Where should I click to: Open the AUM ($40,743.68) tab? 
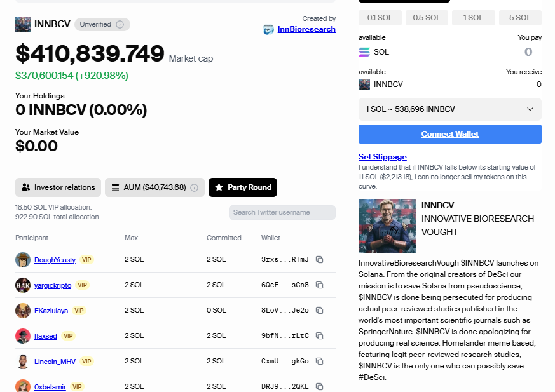tap(154, 187)
